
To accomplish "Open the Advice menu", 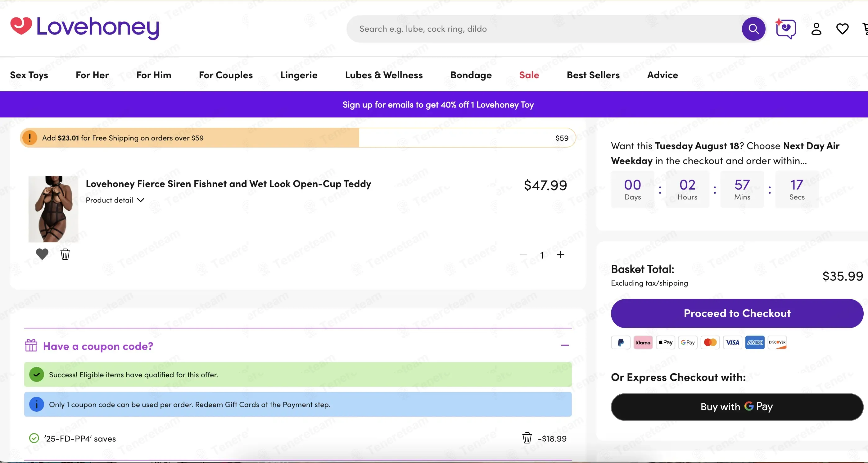I will (662, 75).
